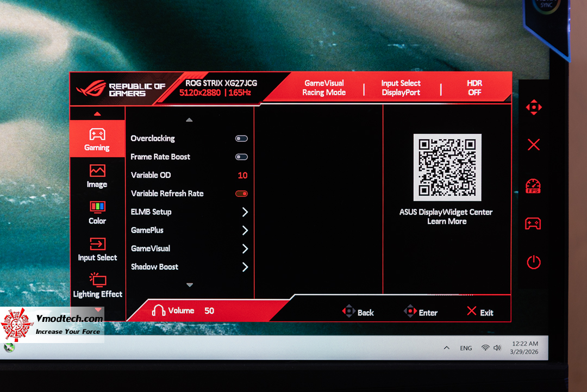Click the ROG STRIX XG27JCG model name
Image resolution: width=587 pixels, height=392 pixels.
[x=221, y=83]
